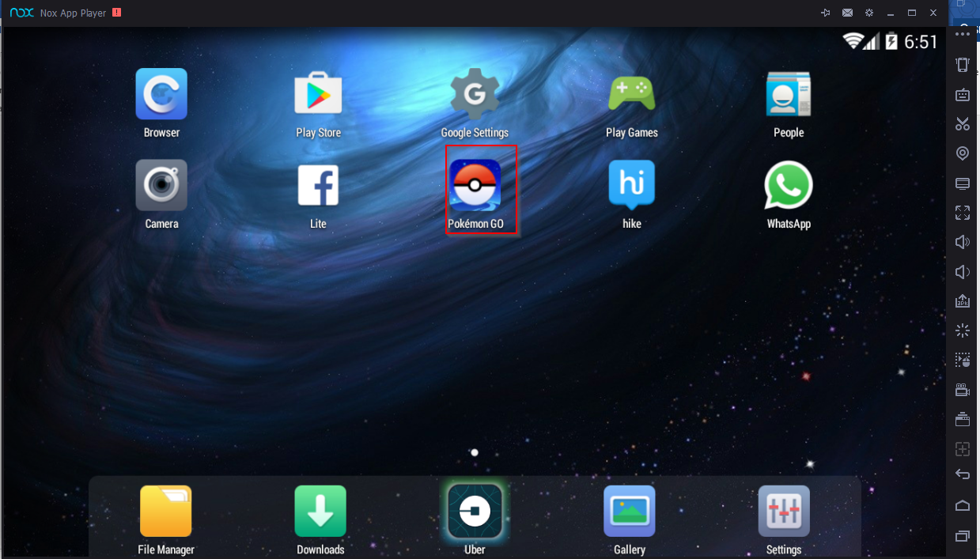Click the Android home button in sidebar

963,505
